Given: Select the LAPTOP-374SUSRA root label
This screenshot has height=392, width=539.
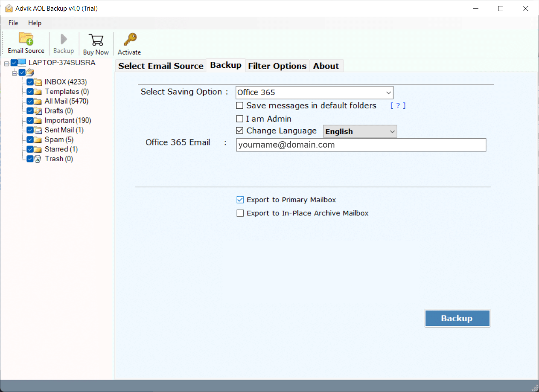Looking at the screenshot, I should tap(62, 63).
